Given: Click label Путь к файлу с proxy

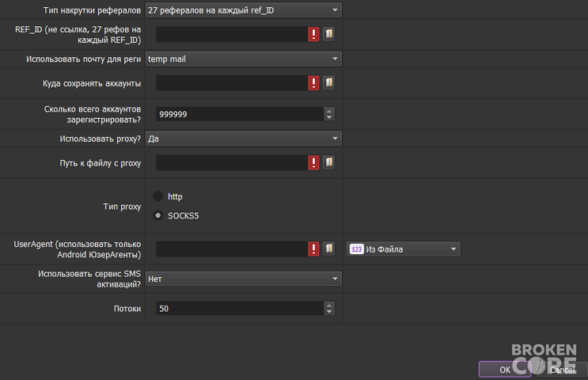Looking at the screenshot, I should pos(101,163).
